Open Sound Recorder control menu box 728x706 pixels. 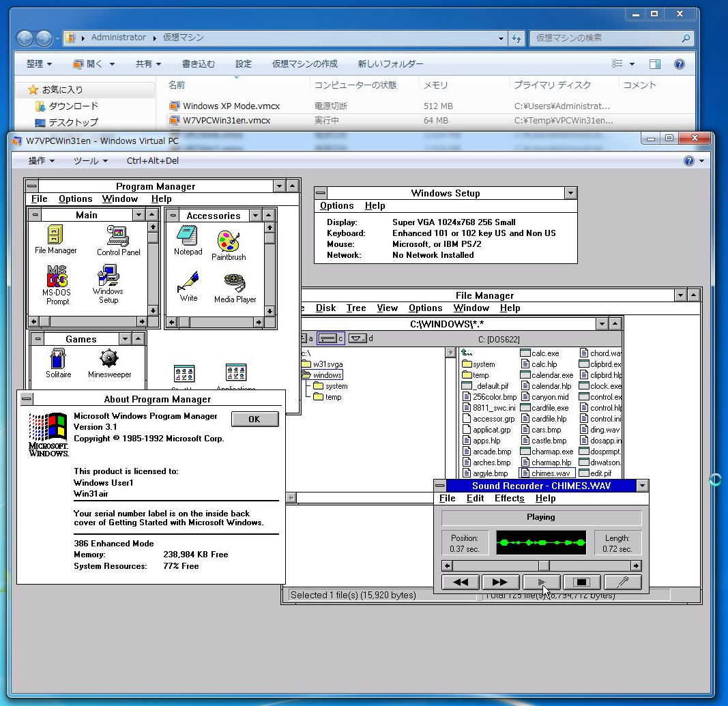tap(439, 486)
